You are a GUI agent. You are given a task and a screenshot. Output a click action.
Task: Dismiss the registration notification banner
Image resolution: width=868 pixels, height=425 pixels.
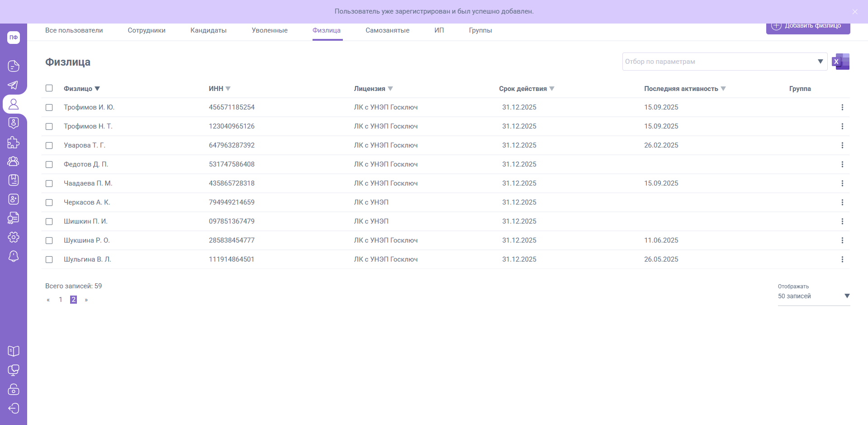854,12
